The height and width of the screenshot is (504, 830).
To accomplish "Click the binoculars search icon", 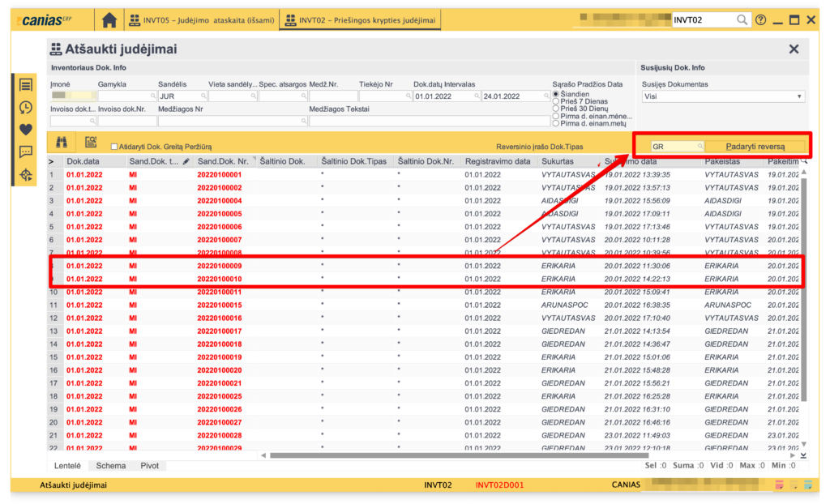I will coord(61,143).
